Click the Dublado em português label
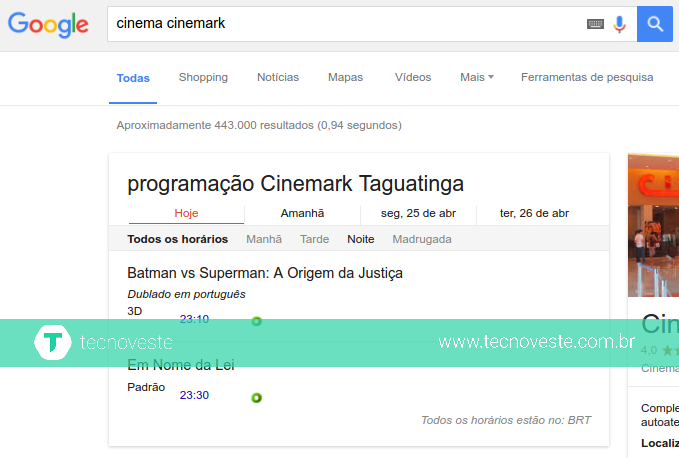679x458 pixels. [x=186, y=294]
